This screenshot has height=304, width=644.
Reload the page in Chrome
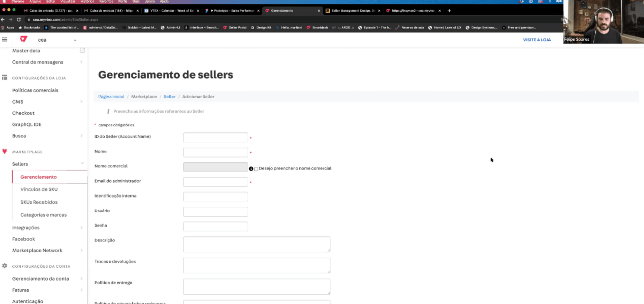19,19
